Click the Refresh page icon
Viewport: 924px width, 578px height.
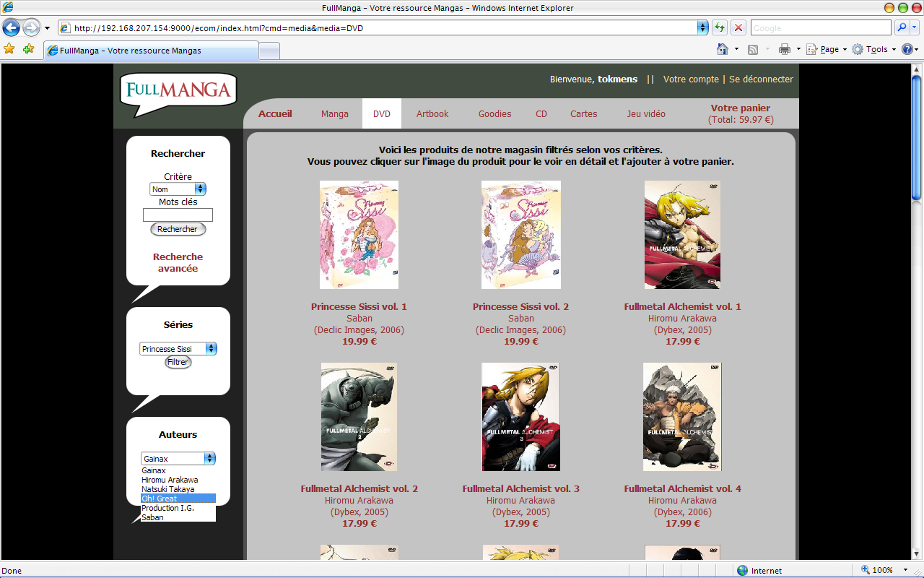[719, 28]
